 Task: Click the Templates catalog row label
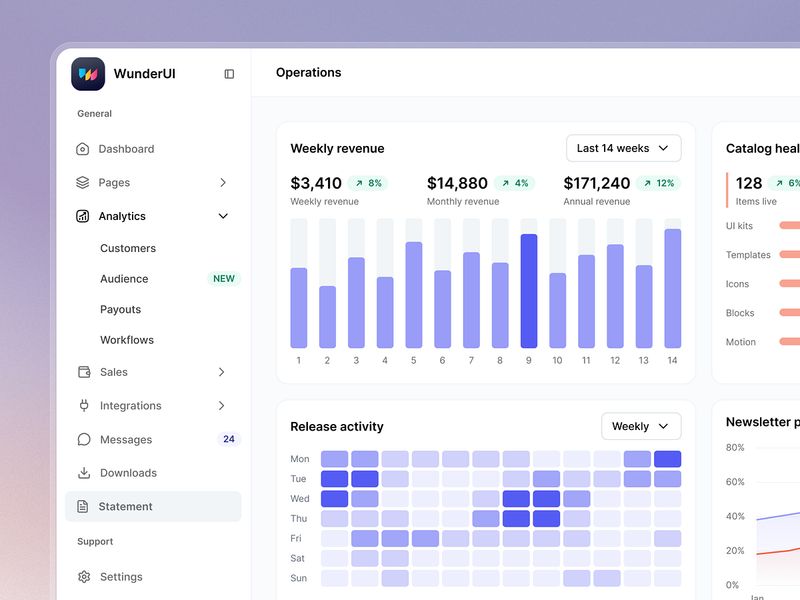click(748, 255)
